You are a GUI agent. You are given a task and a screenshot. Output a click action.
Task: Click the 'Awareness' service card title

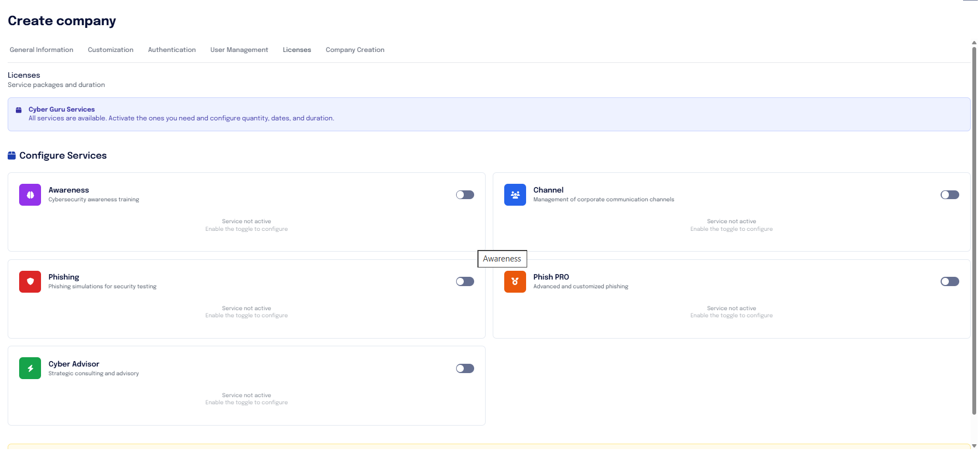pyautogui.click(x=69, y=190)
